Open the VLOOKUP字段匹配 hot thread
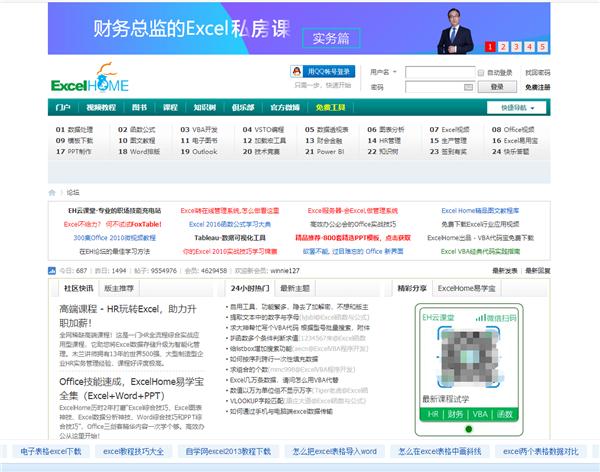The width and height of the screenshot is (600, 472). pos(256,401)
